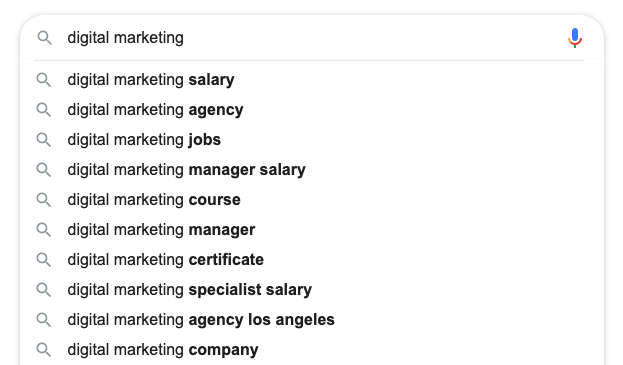Click search icon beside 'digital marketing certificate'
This screenshot has height=365, width=623.
pyautogui.click(x=44, y=260)
